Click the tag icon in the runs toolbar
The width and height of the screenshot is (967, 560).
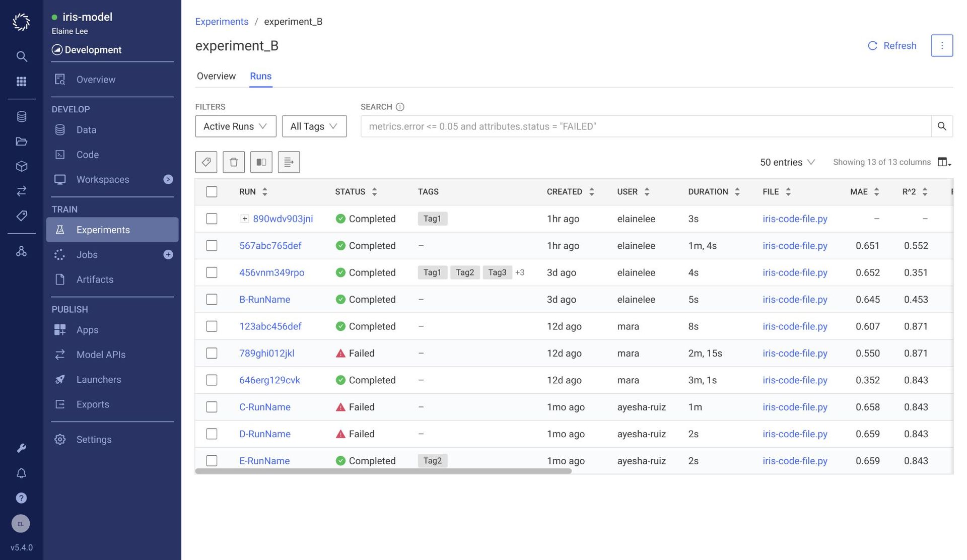pos(206,162)
